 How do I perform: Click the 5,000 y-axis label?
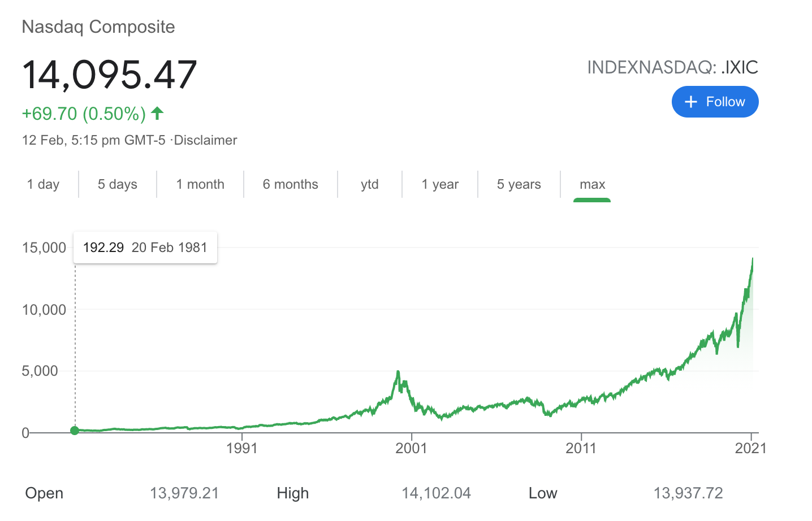40,371
